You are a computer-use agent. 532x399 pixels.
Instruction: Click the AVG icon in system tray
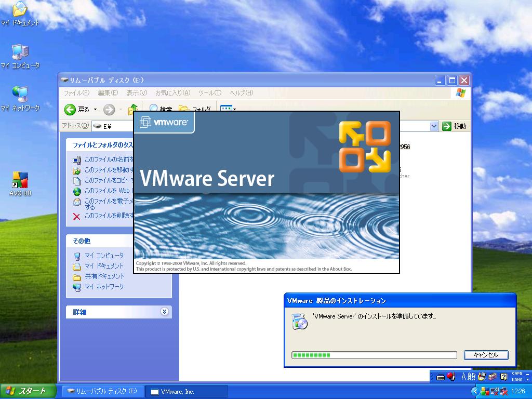coord(485,392)
